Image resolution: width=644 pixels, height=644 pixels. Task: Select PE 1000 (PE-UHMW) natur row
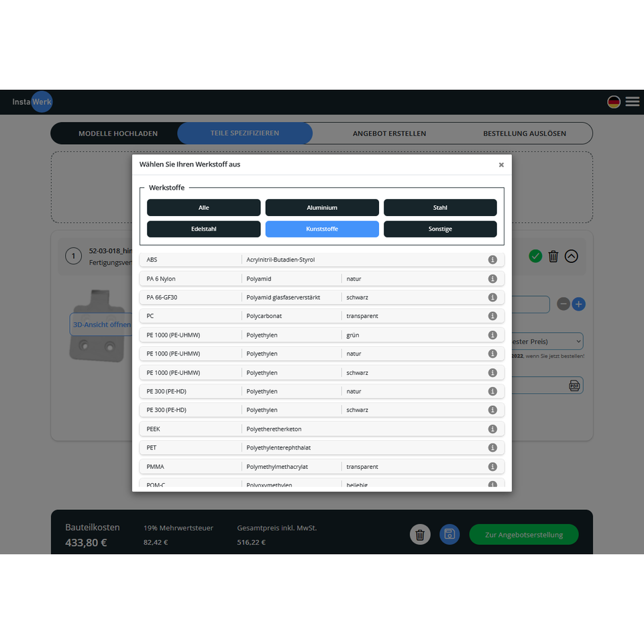[321, 354]
